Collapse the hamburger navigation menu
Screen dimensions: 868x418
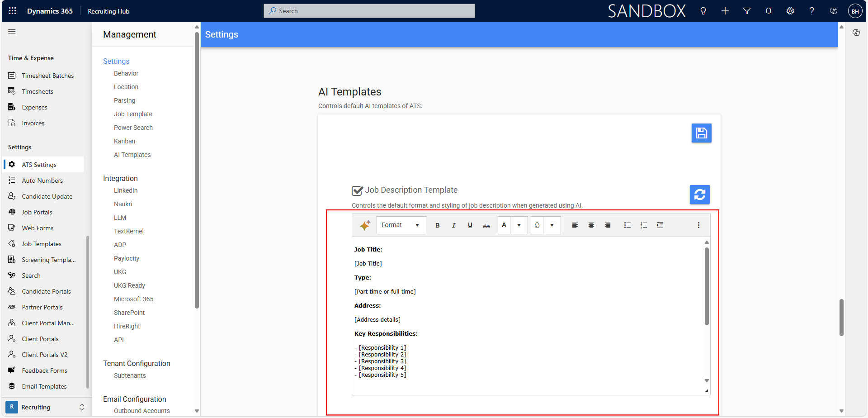click(x=12, y=32)
